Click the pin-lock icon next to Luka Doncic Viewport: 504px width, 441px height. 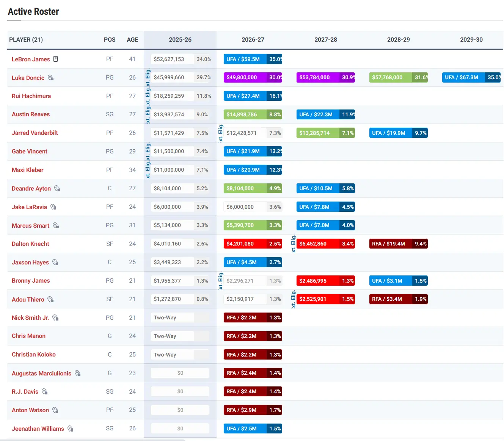[x=50, y=78]
